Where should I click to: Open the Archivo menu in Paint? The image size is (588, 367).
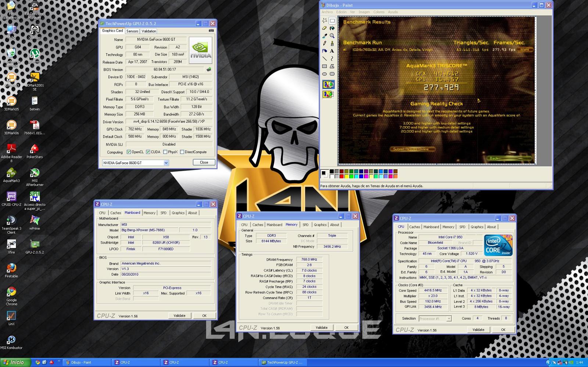point(327,12)
